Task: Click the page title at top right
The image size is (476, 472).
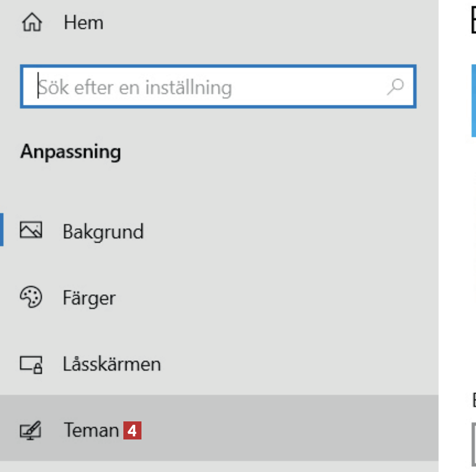Action: click(473, 22)
